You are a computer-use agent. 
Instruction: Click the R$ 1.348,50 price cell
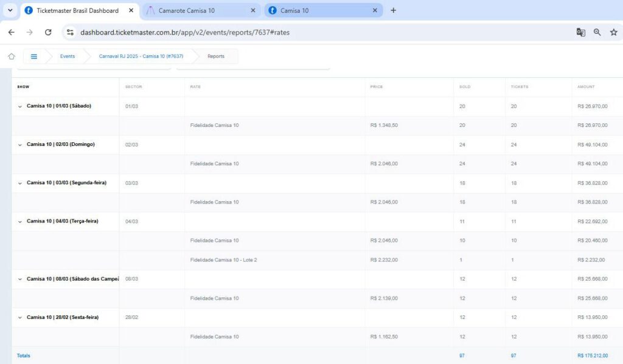coord(384,125)
